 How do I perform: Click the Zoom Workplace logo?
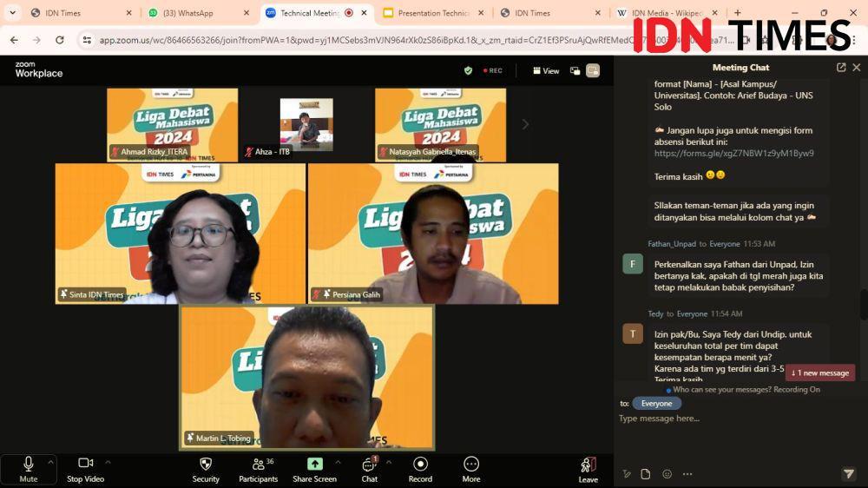[39, 69]
